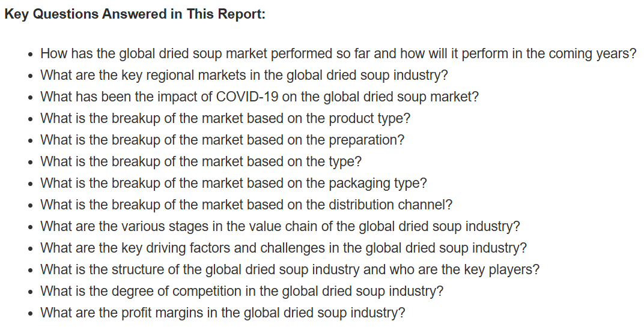Click the question about global dried soup market performance
The width and height of the screenshot is (644, 327).
pyautogui.click(x=338, y=54)
